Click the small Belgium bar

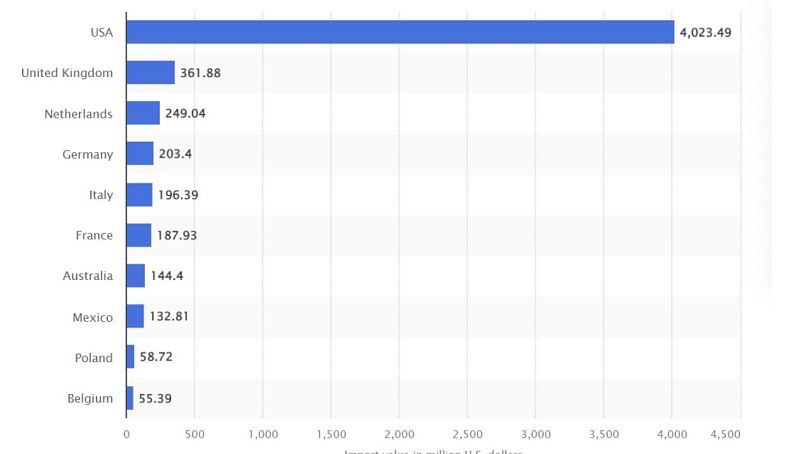click(130, 398)
